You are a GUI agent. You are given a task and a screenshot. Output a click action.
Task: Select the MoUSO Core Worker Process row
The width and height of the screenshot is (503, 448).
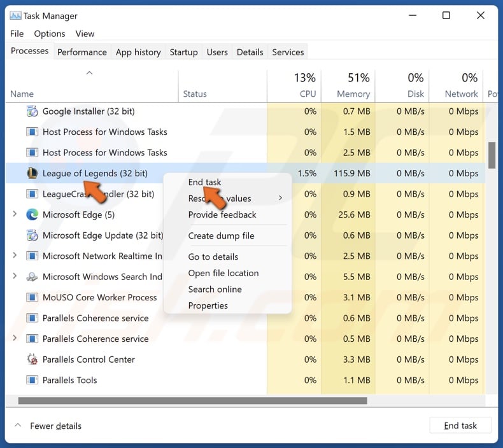[245, 297]
